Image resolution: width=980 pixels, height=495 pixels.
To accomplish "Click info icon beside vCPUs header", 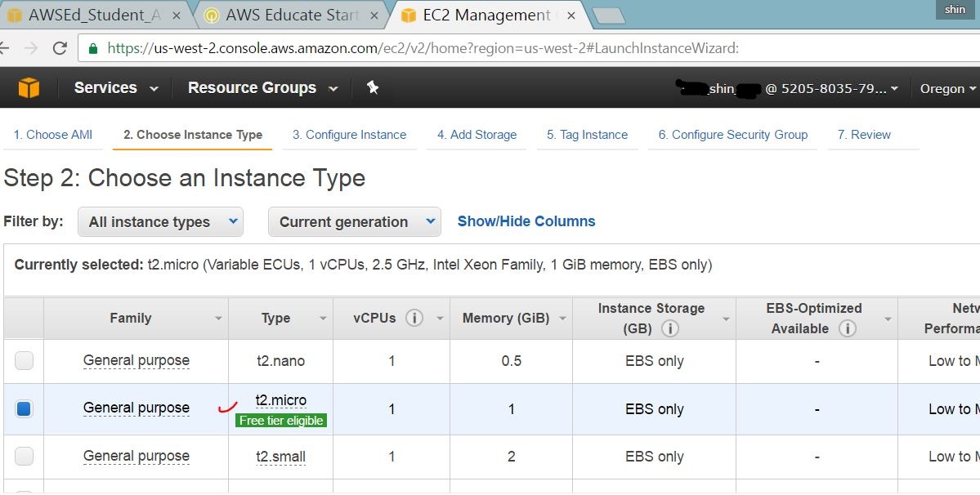I will pyautogui.click(x=414, y=318).
